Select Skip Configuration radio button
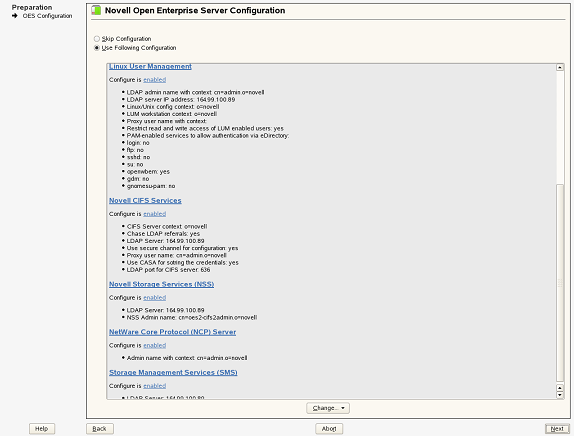The image size is (576, 437). click(97, 39)
